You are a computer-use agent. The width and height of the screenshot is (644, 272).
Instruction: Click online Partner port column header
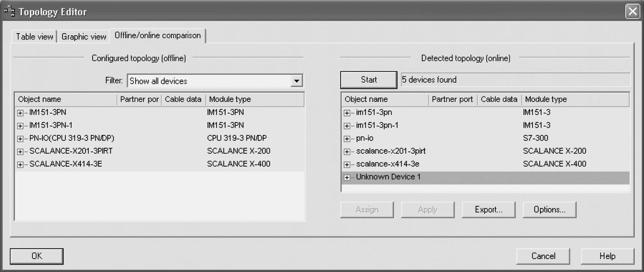(453, 99)
